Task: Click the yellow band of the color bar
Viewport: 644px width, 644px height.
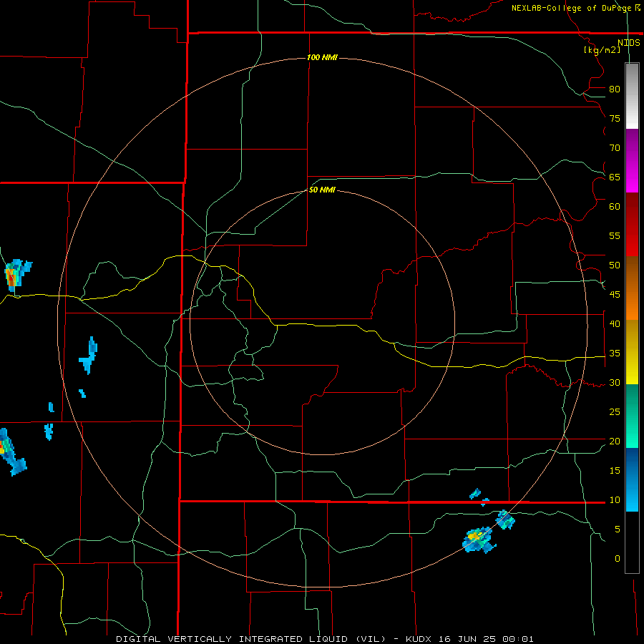Action: point(632,352)
